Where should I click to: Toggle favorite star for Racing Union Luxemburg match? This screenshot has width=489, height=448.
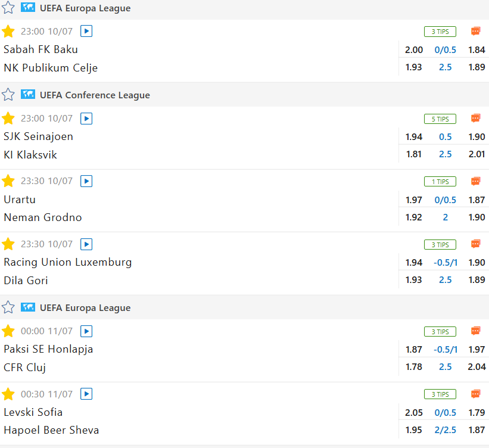8,244
